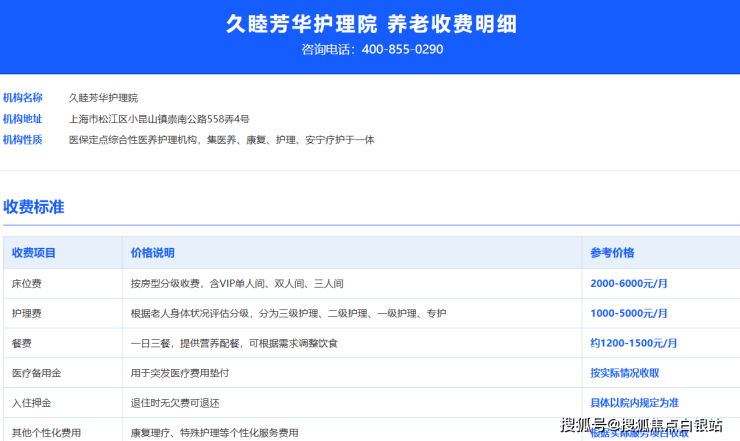Select the institution name value 久睦芳华护理院
The image size is (740, 441).
(103, 98)
